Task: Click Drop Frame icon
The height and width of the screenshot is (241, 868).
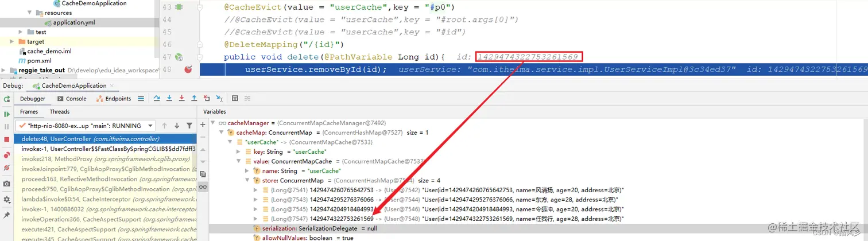Action: tap(207, 99)
